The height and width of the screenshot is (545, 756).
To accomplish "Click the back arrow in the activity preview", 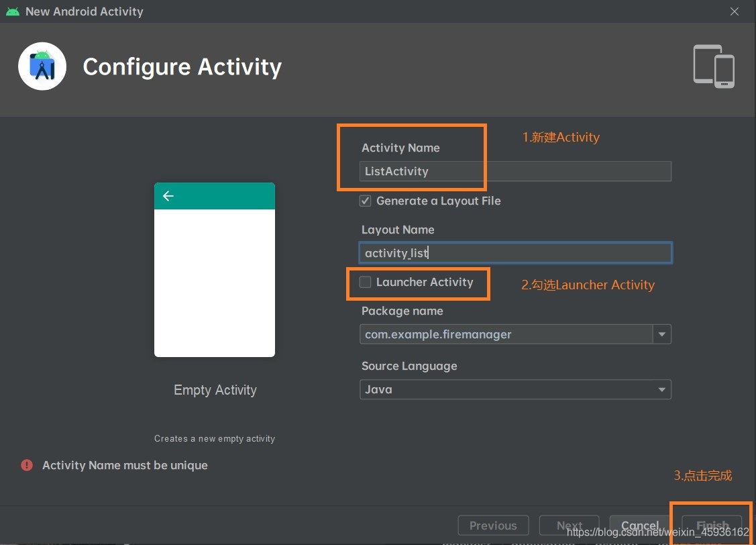I will click(168, 196).
